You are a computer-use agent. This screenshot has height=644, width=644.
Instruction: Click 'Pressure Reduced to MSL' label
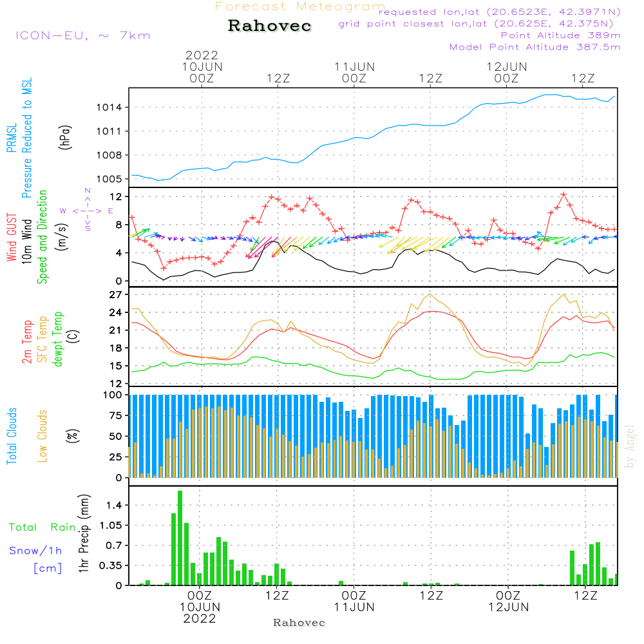click(26, 138)
